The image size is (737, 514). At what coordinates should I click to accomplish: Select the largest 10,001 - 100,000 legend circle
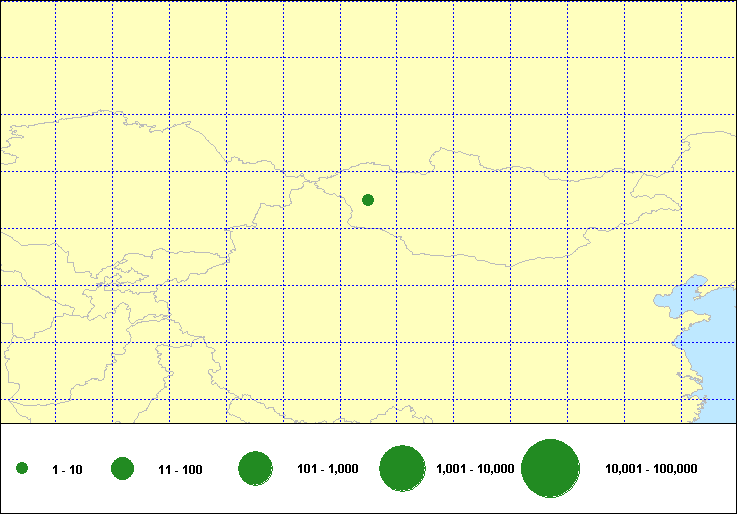(551, 469)
